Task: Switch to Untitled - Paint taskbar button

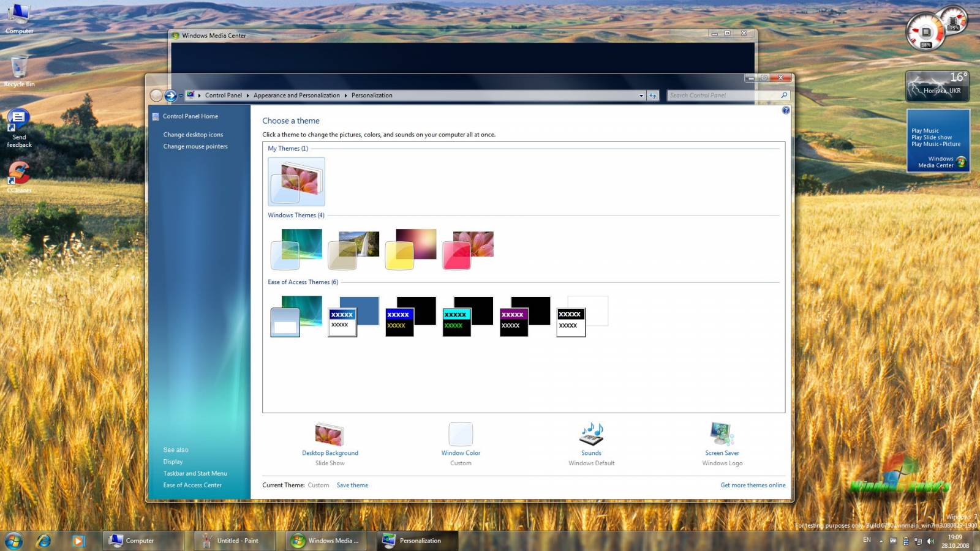Action: pos(235,541)
